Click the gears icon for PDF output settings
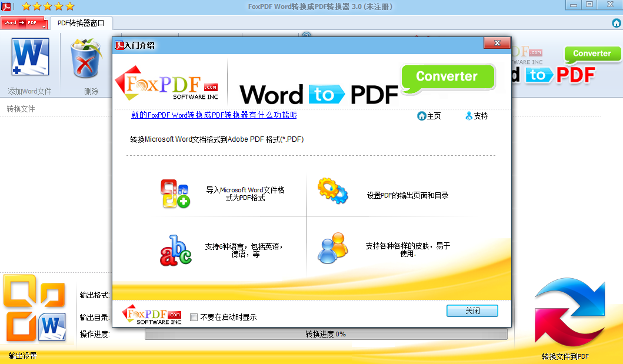Screen dimensions: 623x364 [332, 191]
